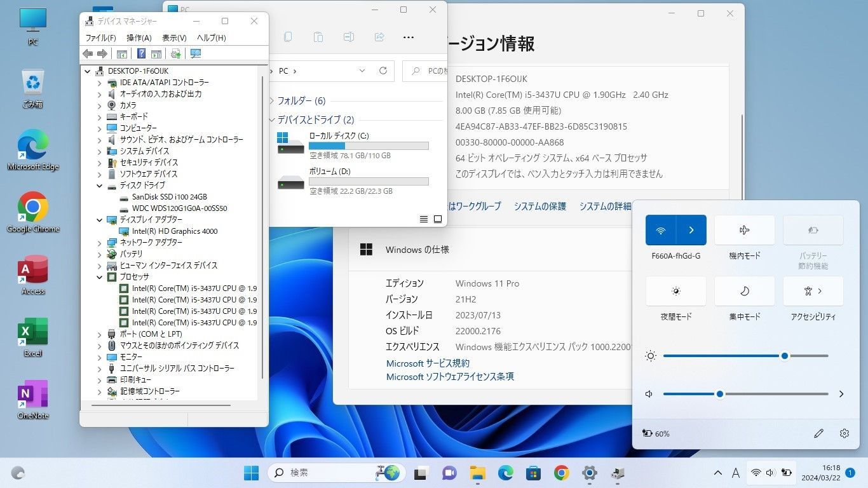
Task: Open the Chat app on the taskbar
Action: point(449,473)
